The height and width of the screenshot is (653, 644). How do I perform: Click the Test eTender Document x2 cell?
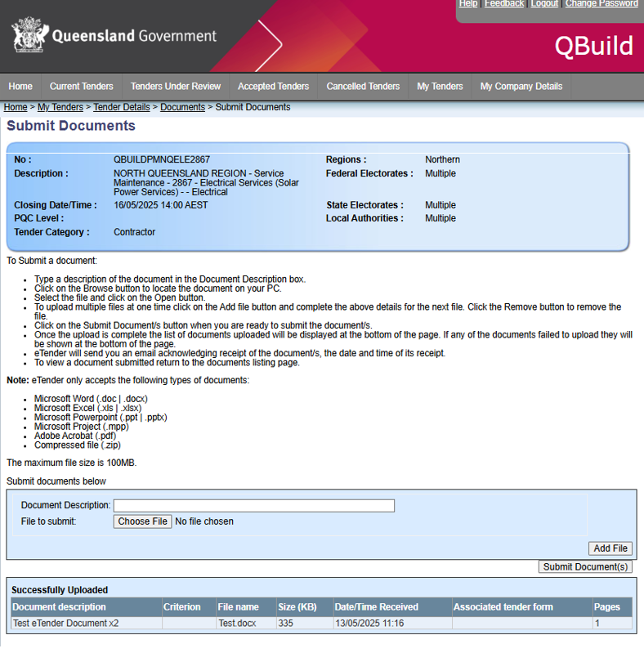pos(87,623)
